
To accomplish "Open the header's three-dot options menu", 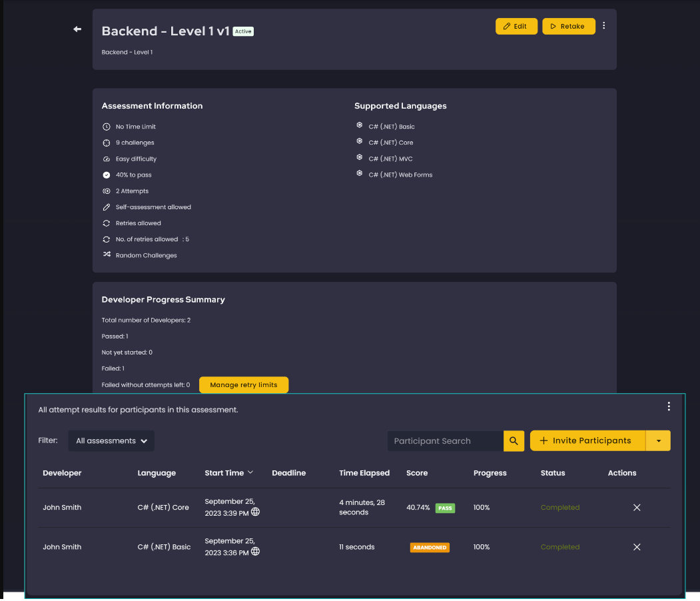I will coord(603,26).
